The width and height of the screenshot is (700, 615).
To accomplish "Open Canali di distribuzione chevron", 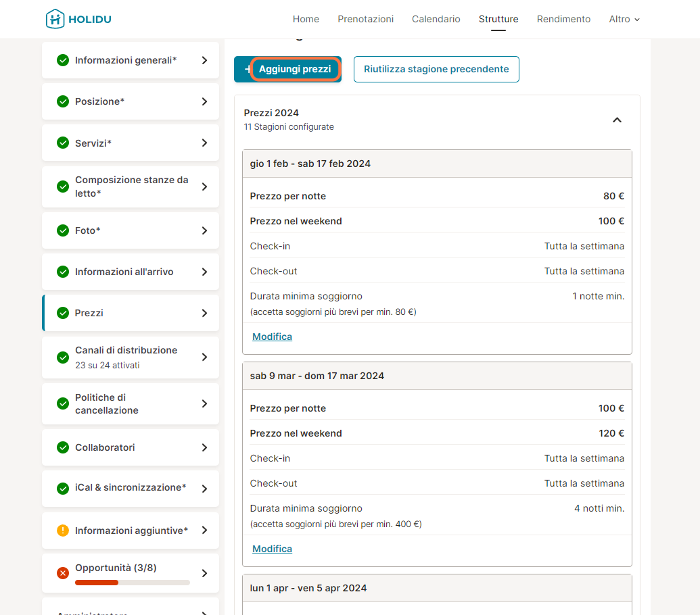I will (x=204, y=358).
